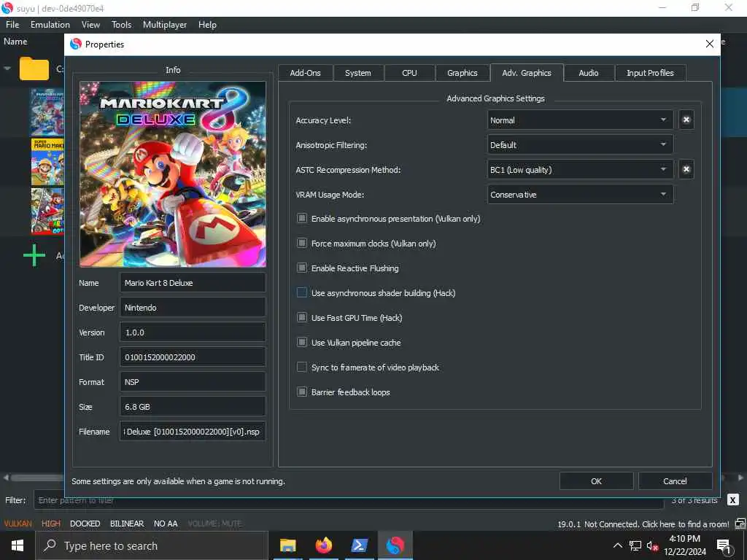747x560 pixels.
Task: Select the Super Mario Maker game thumbnail
Action: point(47,162)
